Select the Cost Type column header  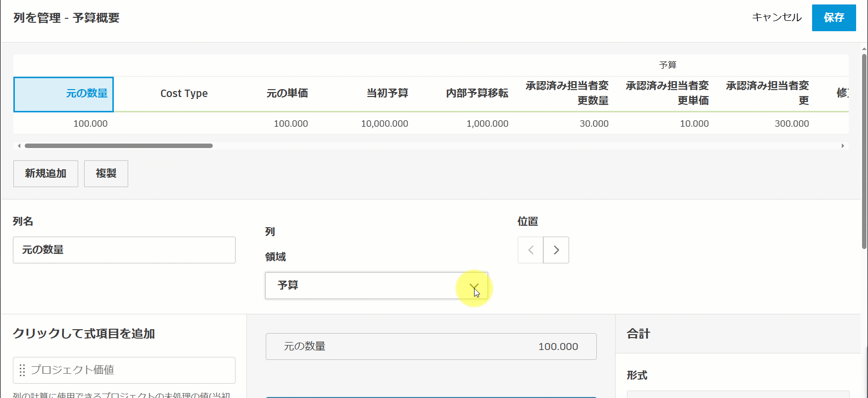[x=184, y=94]
